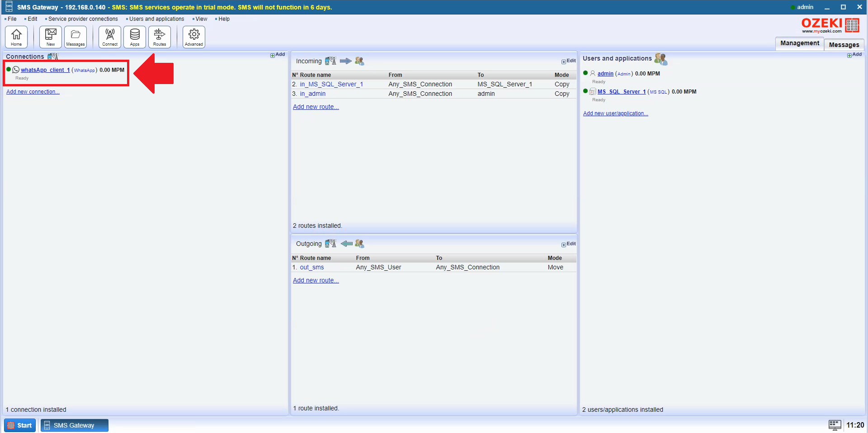Viewport: 868px width, 433px height.
Task: Click the New message toolbar icon
Action: (x=51, y=37)
